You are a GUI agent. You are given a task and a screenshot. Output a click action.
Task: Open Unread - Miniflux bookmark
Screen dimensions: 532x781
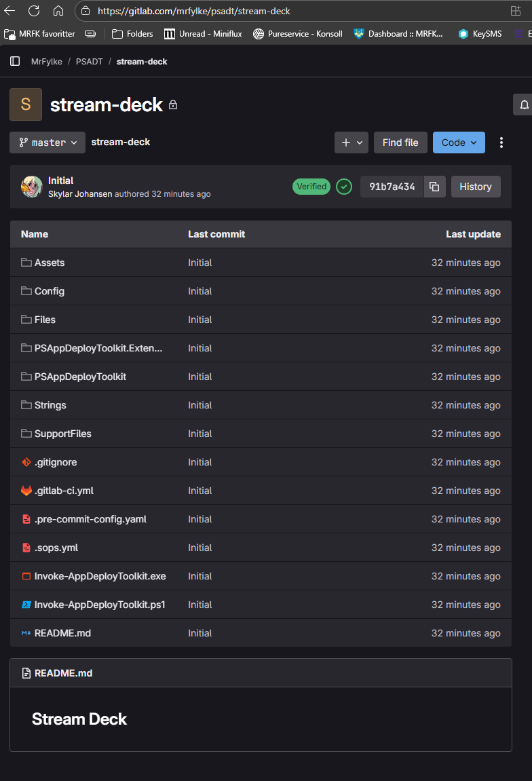click(204, 34)
